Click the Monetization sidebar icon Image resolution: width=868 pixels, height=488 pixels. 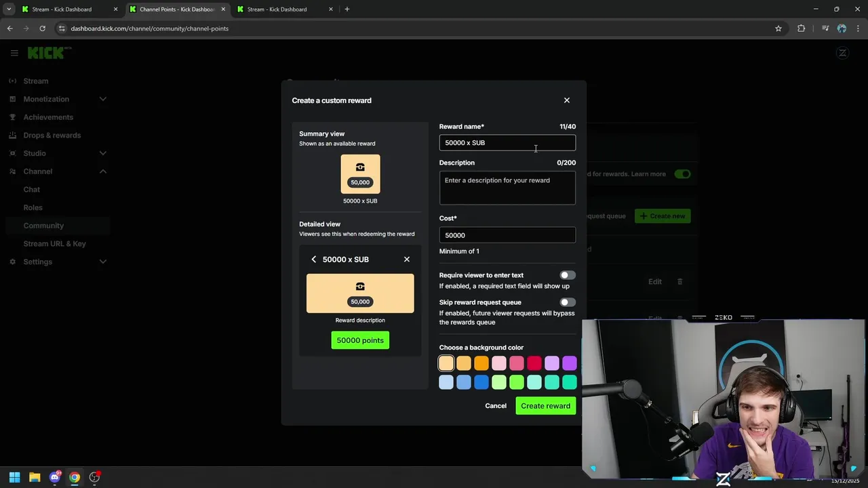(x=12, y=99)
